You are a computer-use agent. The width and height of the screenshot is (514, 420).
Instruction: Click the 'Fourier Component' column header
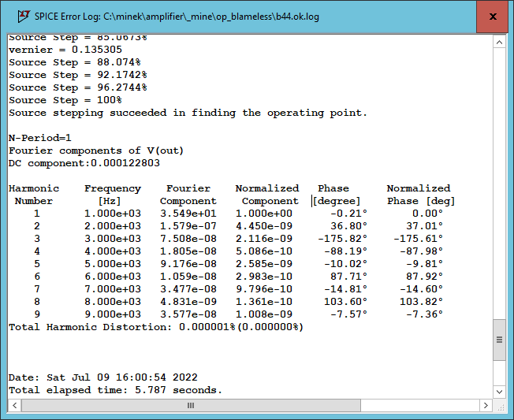click(x=188, y=195)
